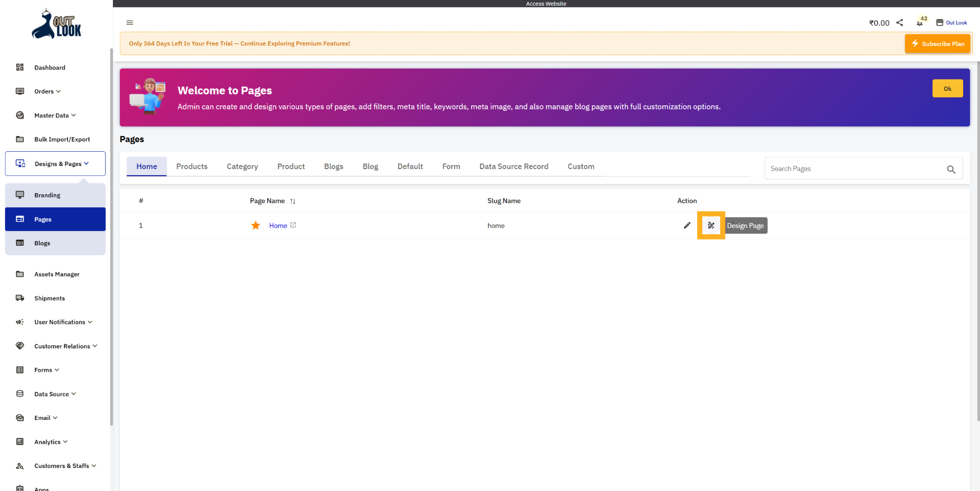Click the Design Page pen icon
The width and height of the screenshot is (980, 491).
click(711, 225)
